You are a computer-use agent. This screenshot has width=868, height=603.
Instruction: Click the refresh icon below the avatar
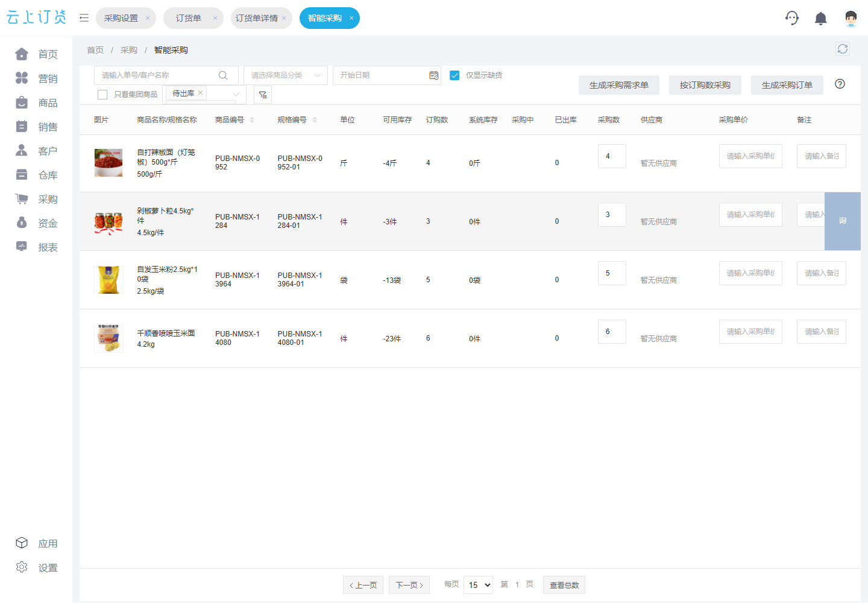(843, 49)
